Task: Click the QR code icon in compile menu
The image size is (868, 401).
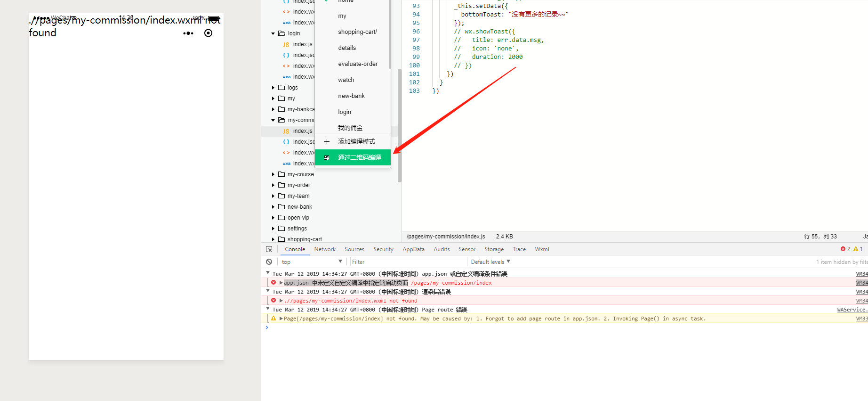Action: (x=327, y=158)
